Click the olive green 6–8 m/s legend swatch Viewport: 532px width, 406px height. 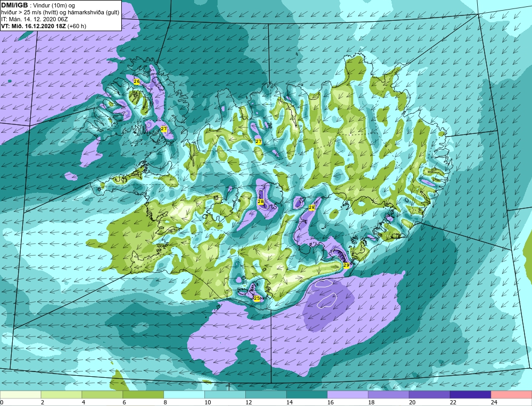point(143,394)
